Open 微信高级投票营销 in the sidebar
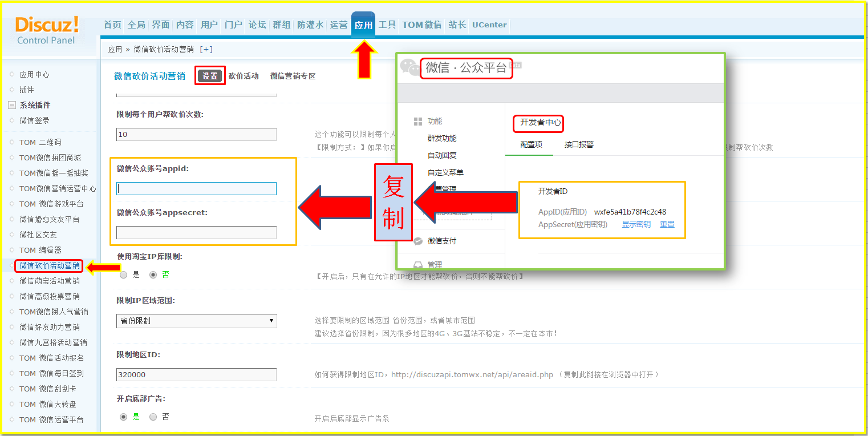Screen dimensions: 868x436 click(50, 296)
